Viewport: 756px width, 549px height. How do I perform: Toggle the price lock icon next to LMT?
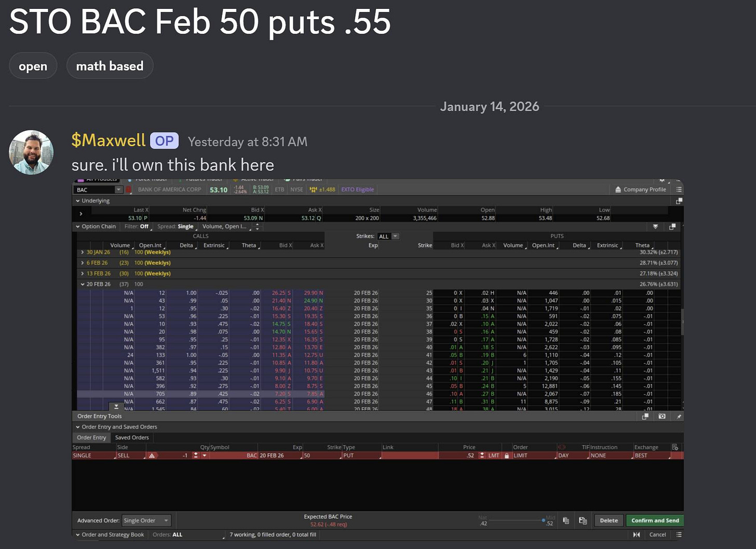pos(507,456)
